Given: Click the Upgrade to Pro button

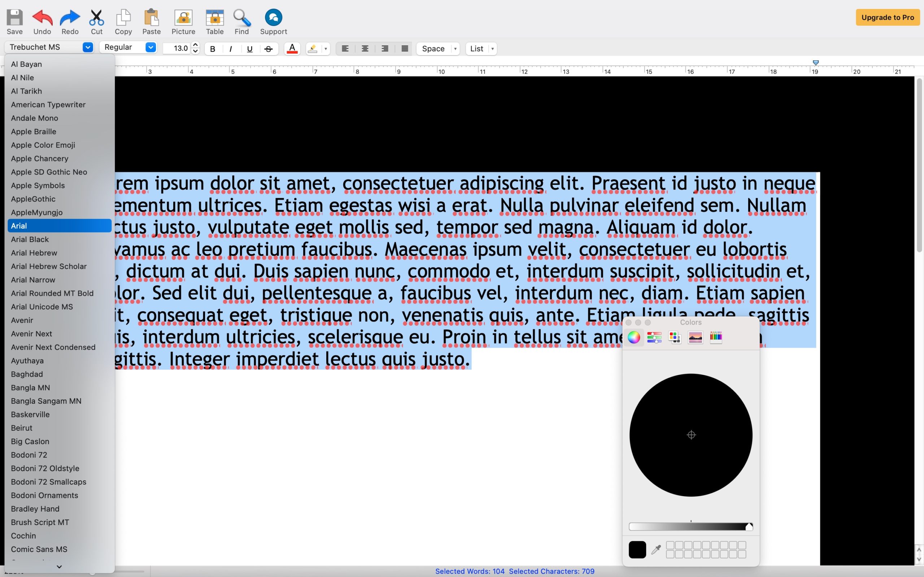Looking at the screenshot, I should coord(888,18).
